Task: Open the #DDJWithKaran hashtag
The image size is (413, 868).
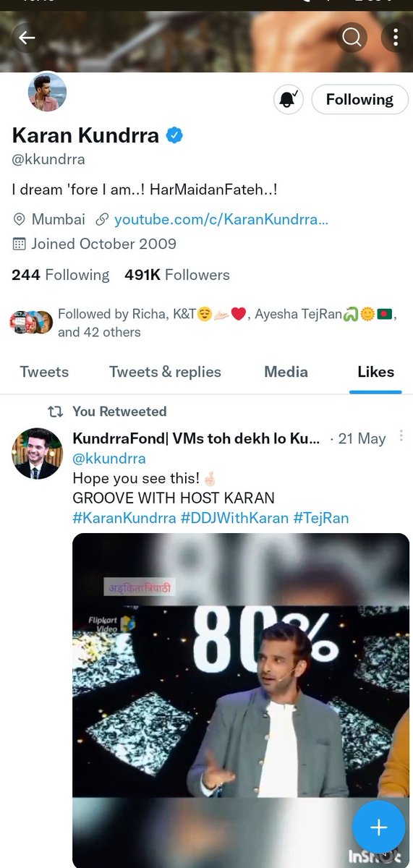Action: [x=232, y=518]
